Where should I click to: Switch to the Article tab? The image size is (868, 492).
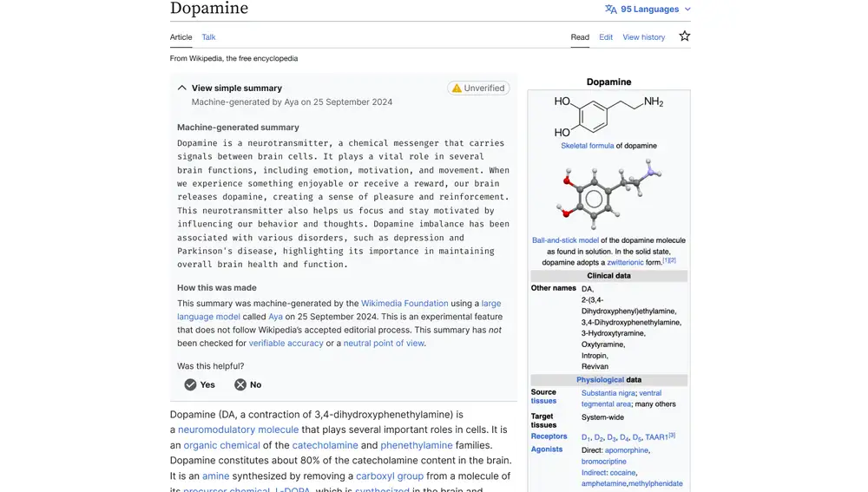(x=181, y=37)
